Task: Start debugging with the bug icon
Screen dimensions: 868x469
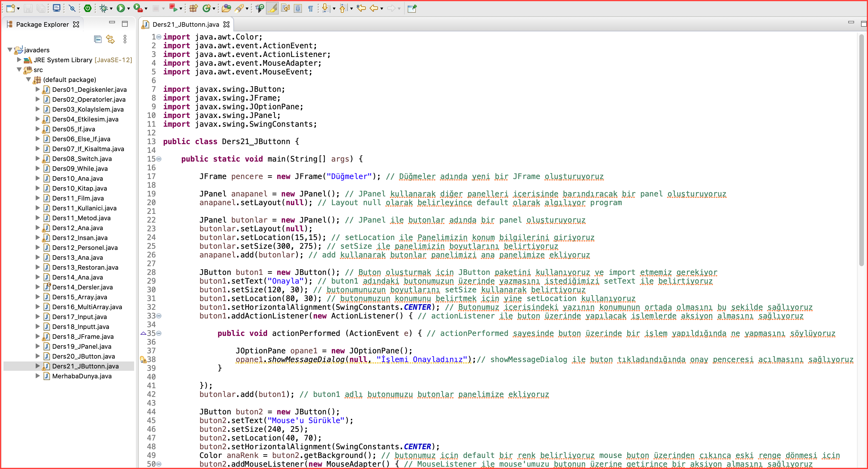Action: click(x=104, y=8)
